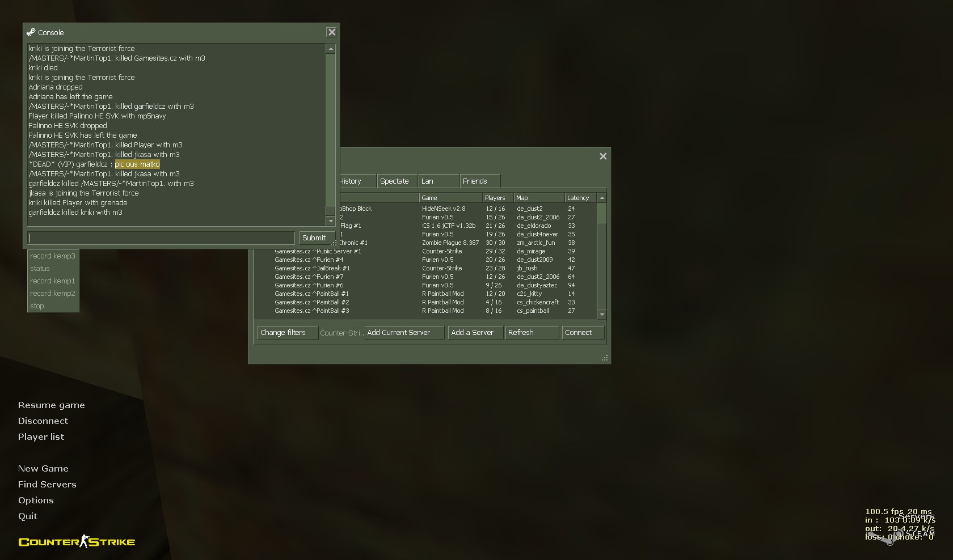Click Add Current Server button
Viewport: 953px width, 560px height.
pos(404,333)
